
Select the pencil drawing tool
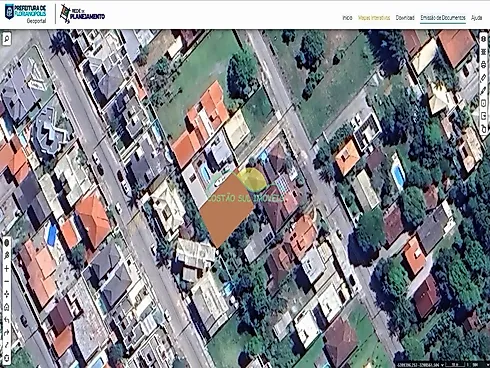coord(483,90)
